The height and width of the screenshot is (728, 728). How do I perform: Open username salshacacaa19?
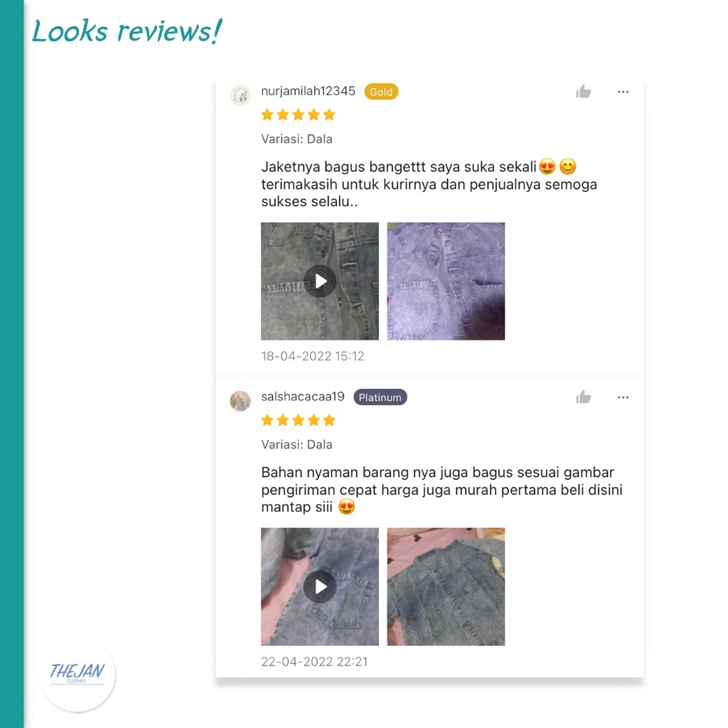[303, 397]
